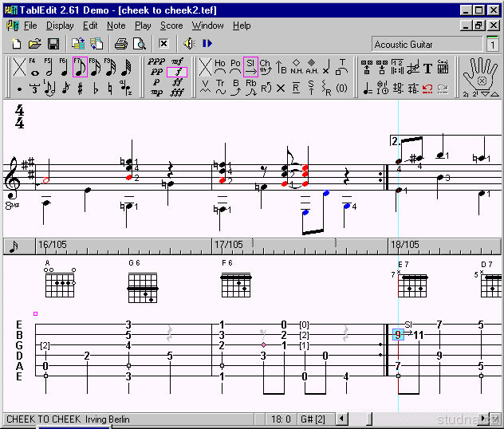Viewport: 504px width, 429px height.
Task: Toggle the fortissimo (ff) dynamic
Action: tap(179, 81)
